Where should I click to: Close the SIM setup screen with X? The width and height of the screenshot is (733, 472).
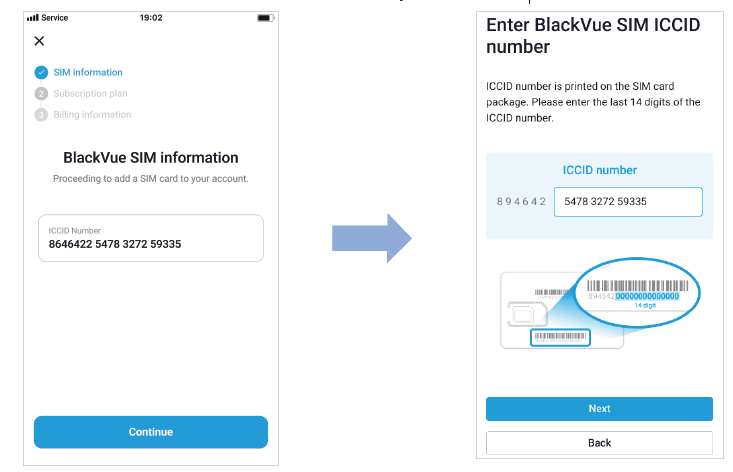tap(39, 41)
